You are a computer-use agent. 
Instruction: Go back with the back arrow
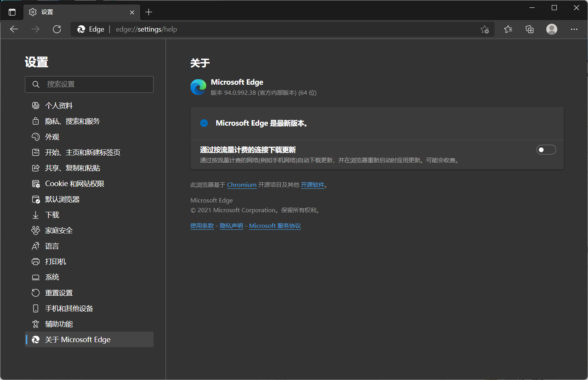(x=14, y=29)
